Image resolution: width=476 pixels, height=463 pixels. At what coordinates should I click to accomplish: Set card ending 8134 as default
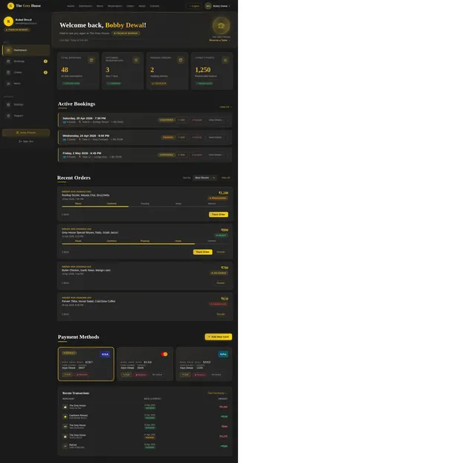[157, 375]
